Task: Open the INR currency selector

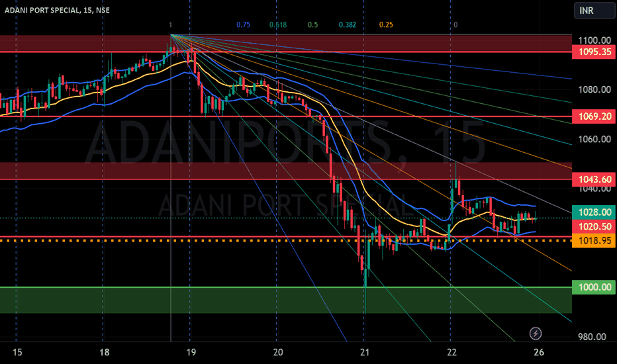Action: (594, 11)
